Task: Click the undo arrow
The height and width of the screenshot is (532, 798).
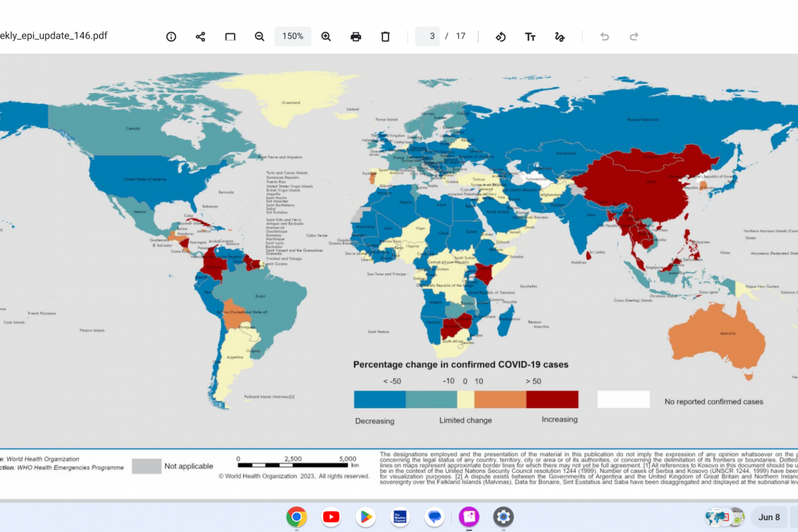Action: click(604, 37)
